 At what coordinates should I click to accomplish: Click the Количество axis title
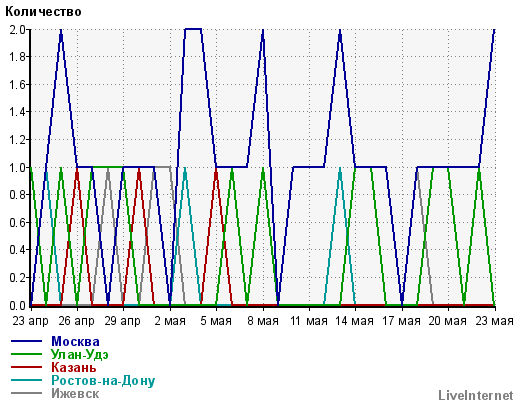click(43, 12)
